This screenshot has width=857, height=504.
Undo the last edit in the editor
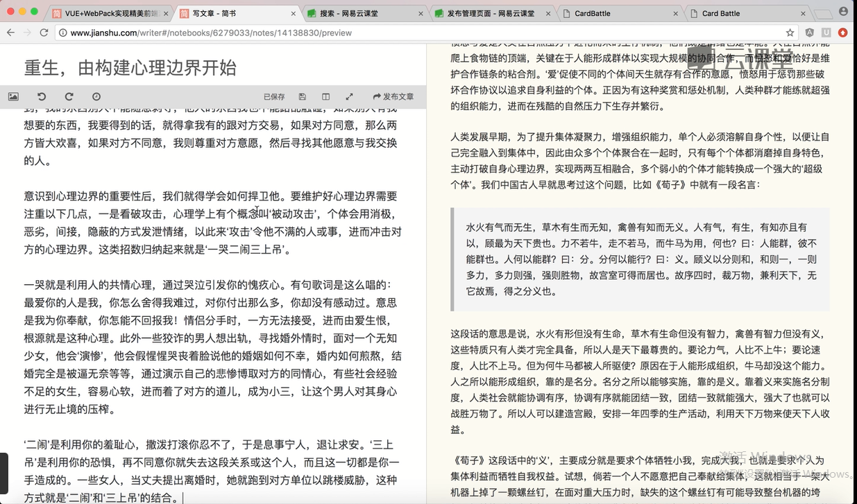coord(42,97)
